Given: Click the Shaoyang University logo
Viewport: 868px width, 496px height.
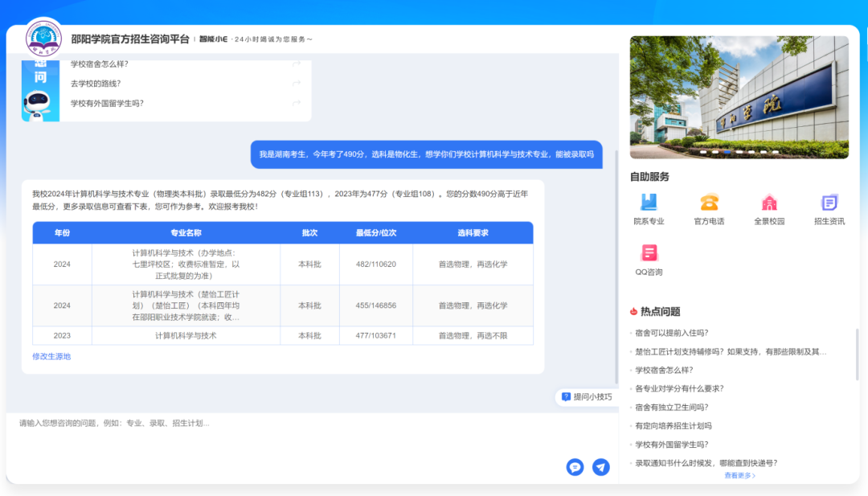Looking at the screenshot, I should pyautogui.click(x=43, y=38).
